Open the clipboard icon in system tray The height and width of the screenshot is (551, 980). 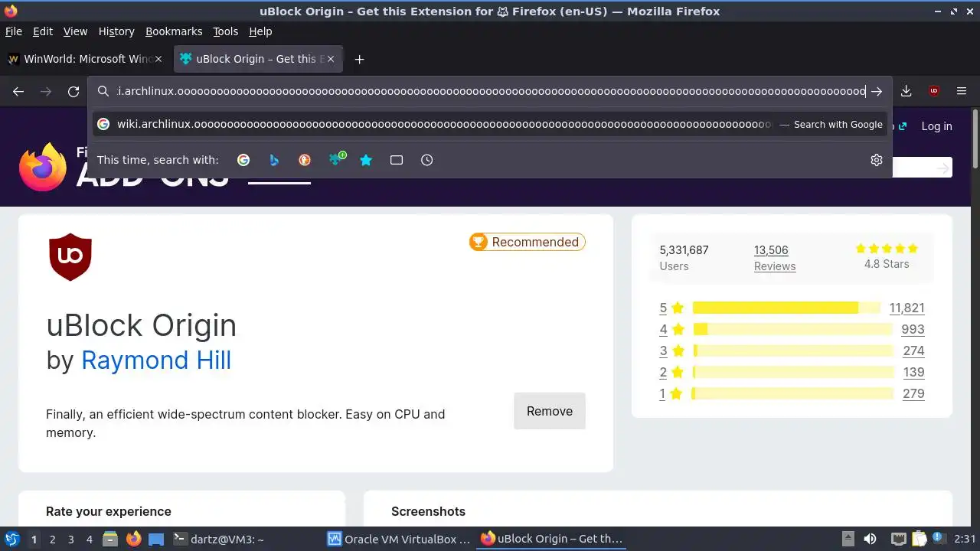point(919,539)
